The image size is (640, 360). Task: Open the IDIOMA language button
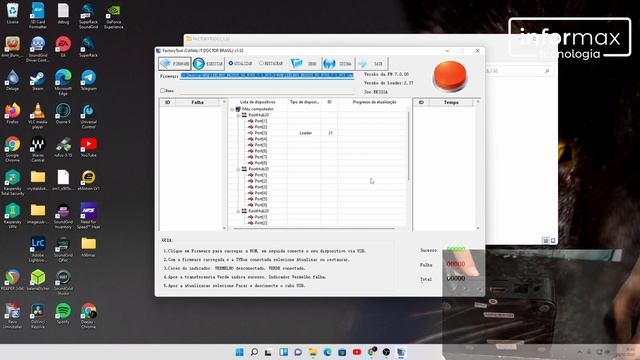pos(338,64)
